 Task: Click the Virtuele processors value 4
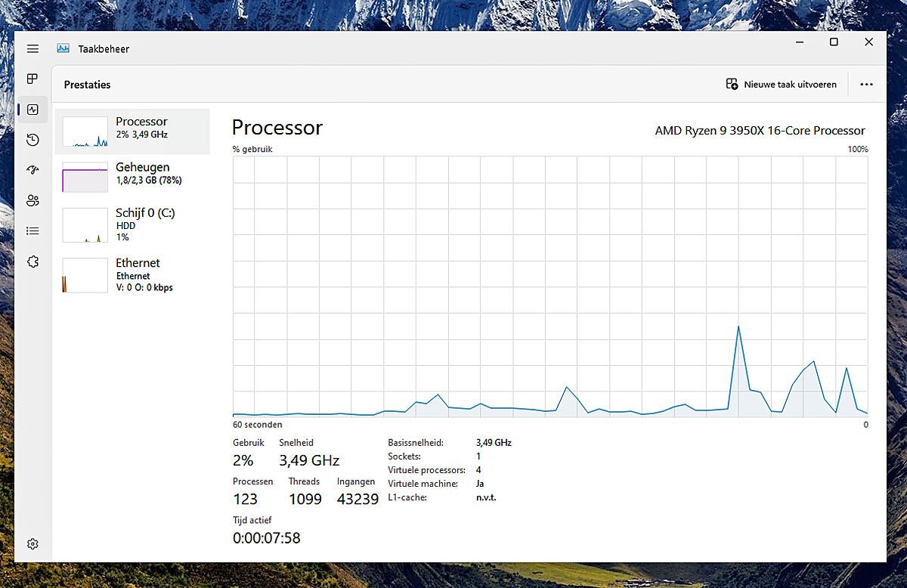[478, 470]
